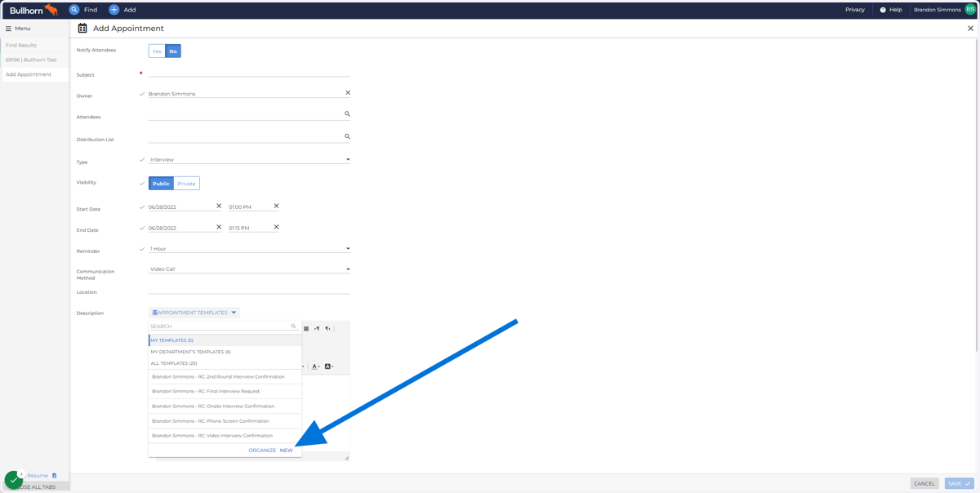The image size is (980, 493).
Task: Click the Resume link in sidebar
Action: pos(38,476)
